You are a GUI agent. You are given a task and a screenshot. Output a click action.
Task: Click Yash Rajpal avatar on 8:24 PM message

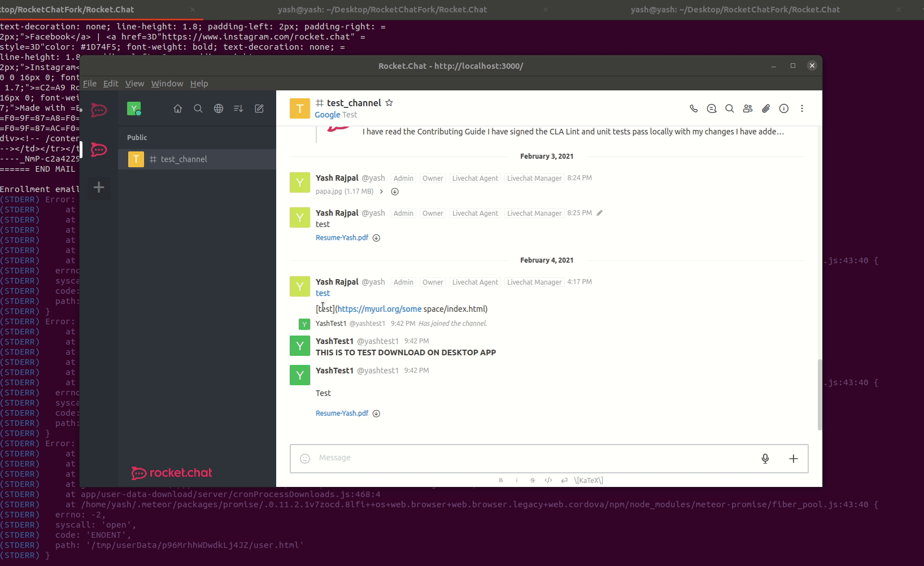pos(300,182)
